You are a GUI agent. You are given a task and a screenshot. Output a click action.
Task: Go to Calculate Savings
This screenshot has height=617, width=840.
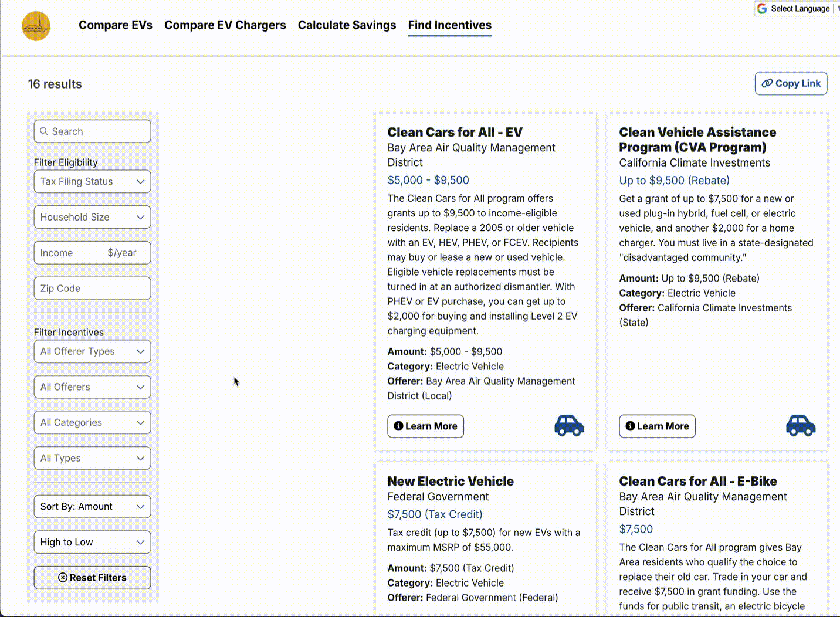click(x=347, y=25)
